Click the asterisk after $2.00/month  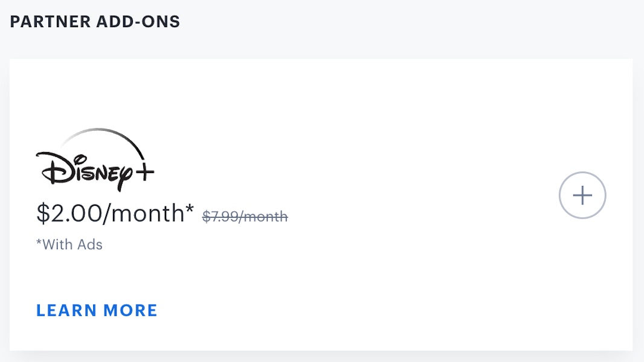pyautogui.click(x=189, y=208)
